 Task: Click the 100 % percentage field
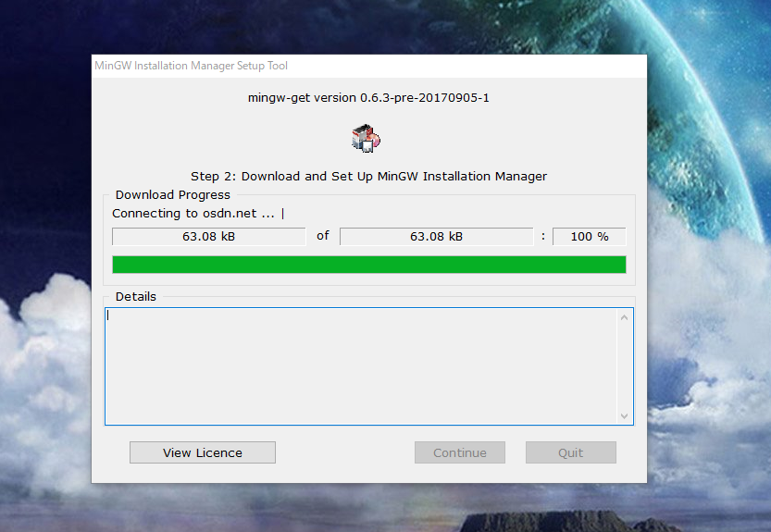(x=590, y=237)
